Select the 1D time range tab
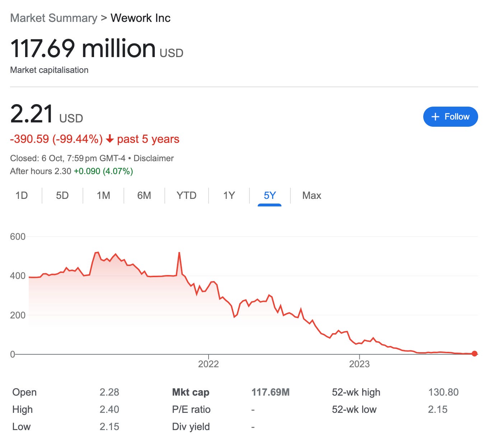The image size is (504, 443). pos(22,195)
